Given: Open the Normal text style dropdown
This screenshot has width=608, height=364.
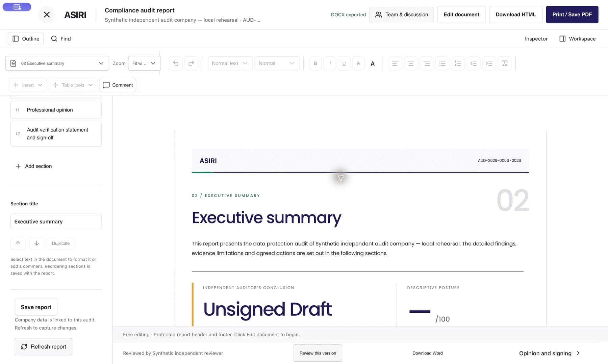Looking at the screenshot, I should (230, 63).
